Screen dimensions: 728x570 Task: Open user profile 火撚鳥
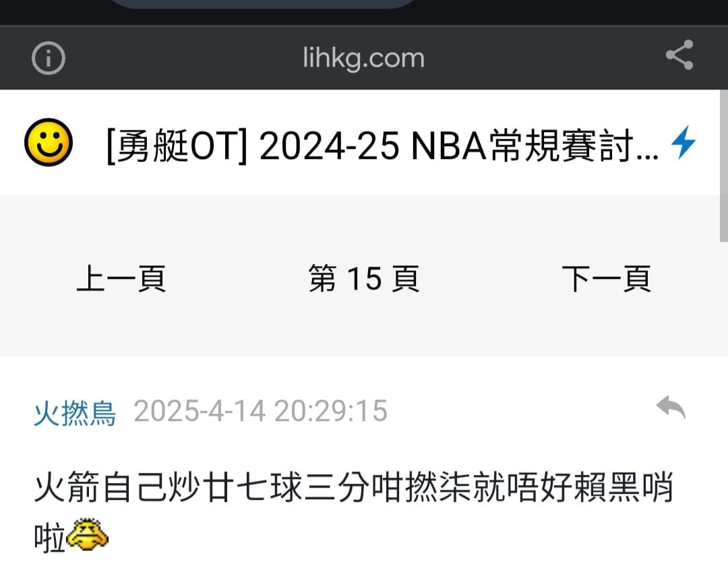[x=75, y=412]
